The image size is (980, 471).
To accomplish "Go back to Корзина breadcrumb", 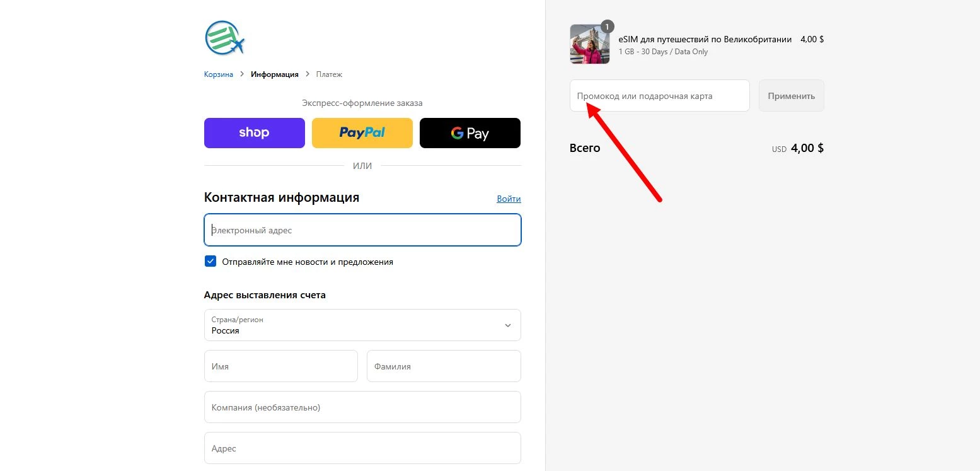I will coord(218,74).
